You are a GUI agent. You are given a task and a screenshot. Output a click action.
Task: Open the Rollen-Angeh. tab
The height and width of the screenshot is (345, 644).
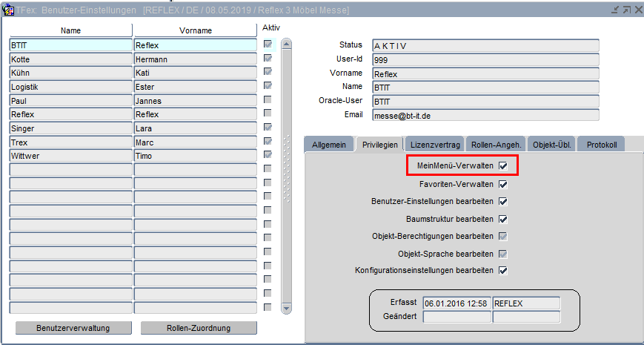[x=496, y=145]
